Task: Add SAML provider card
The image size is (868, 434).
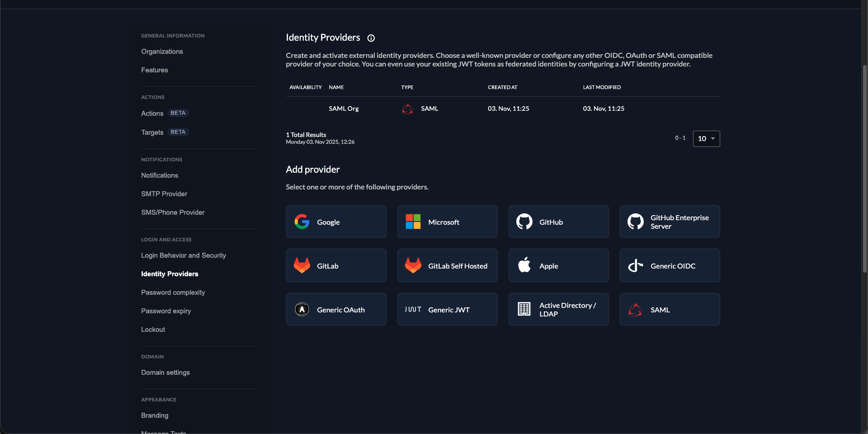Action: [x=670, y=309]
